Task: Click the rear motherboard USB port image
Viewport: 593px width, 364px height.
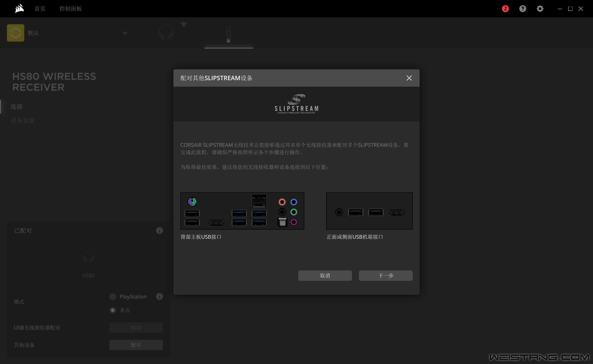Action: tap(242, 211)
